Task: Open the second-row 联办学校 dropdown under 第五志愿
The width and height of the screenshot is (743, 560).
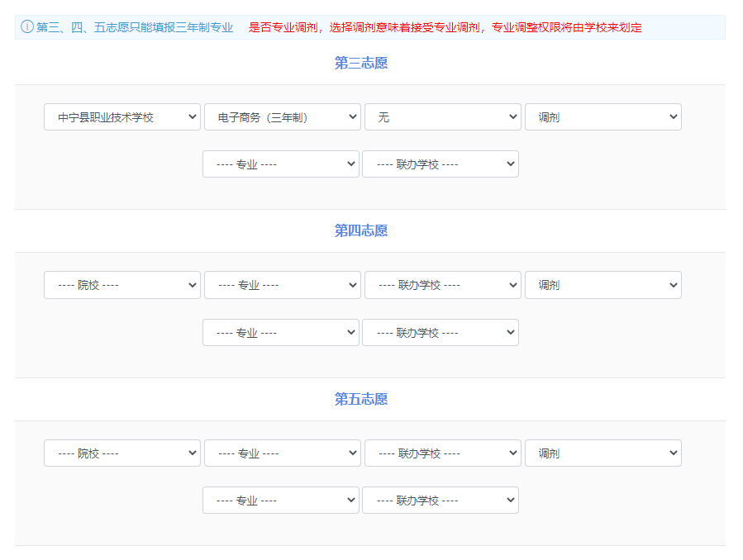Action: pyautogui.click(x=441, y=500)
